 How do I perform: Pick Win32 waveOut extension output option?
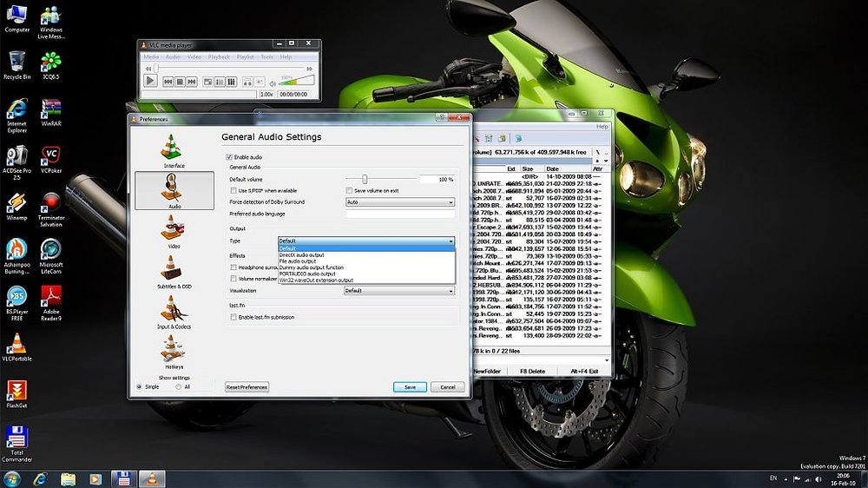316,280
